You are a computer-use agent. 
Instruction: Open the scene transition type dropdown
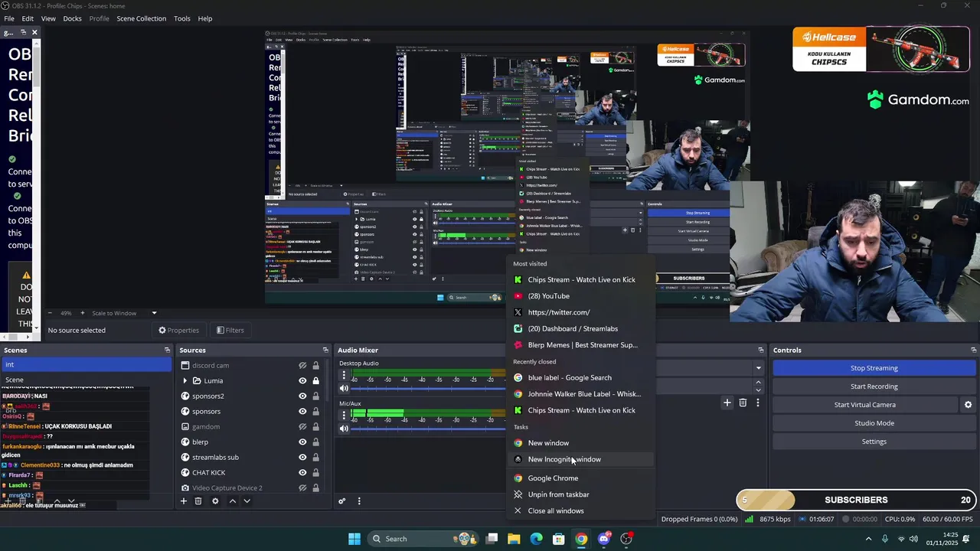click(x=759, y=368)
